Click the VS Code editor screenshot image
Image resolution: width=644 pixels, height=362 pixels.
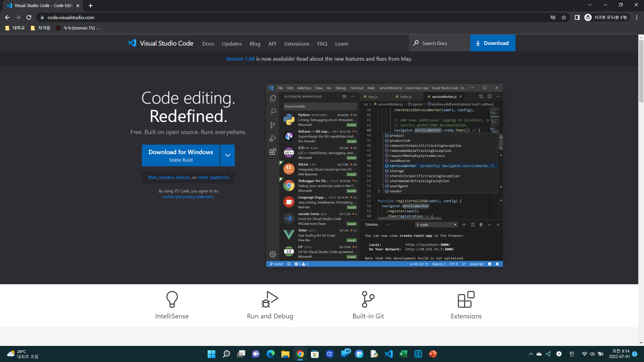pos(384,175)
